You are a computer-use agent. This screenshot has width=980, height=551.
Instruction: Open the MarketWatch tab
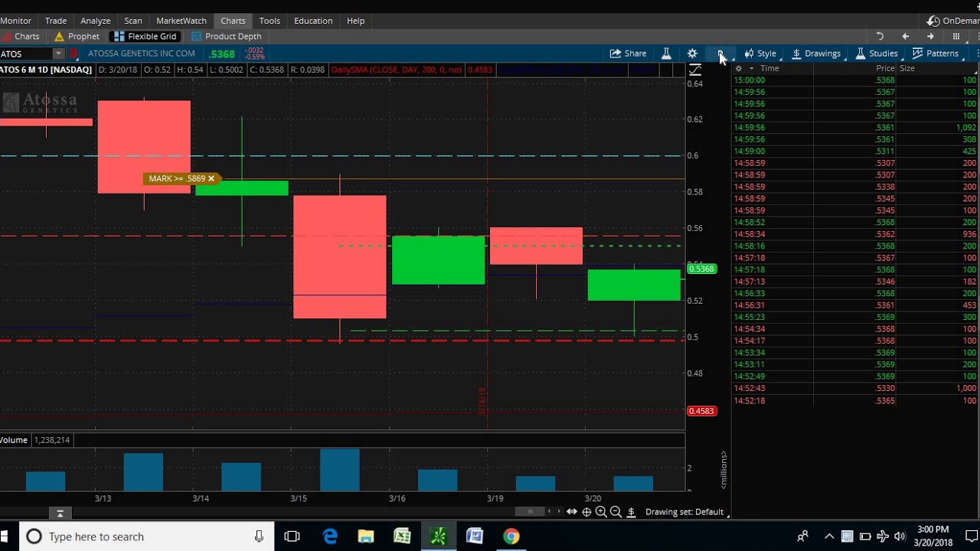pyautogui.click(x=181, y=21)
